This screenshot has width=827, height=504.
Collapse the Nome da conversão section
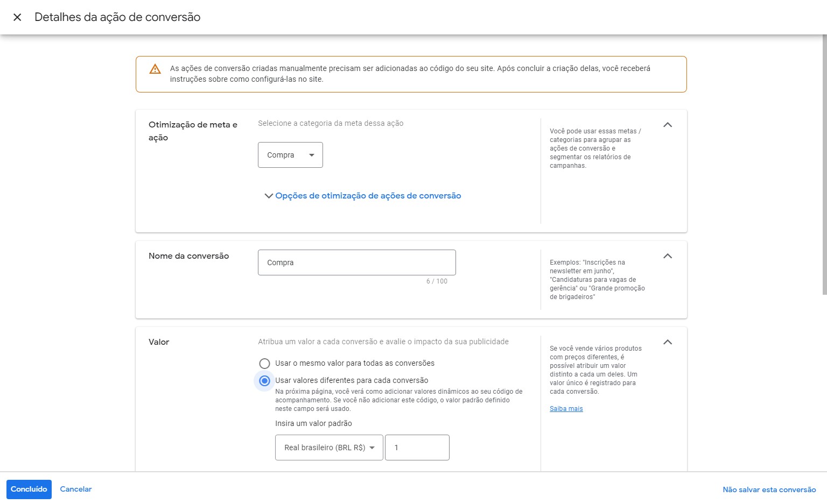(x=668, y=256)
